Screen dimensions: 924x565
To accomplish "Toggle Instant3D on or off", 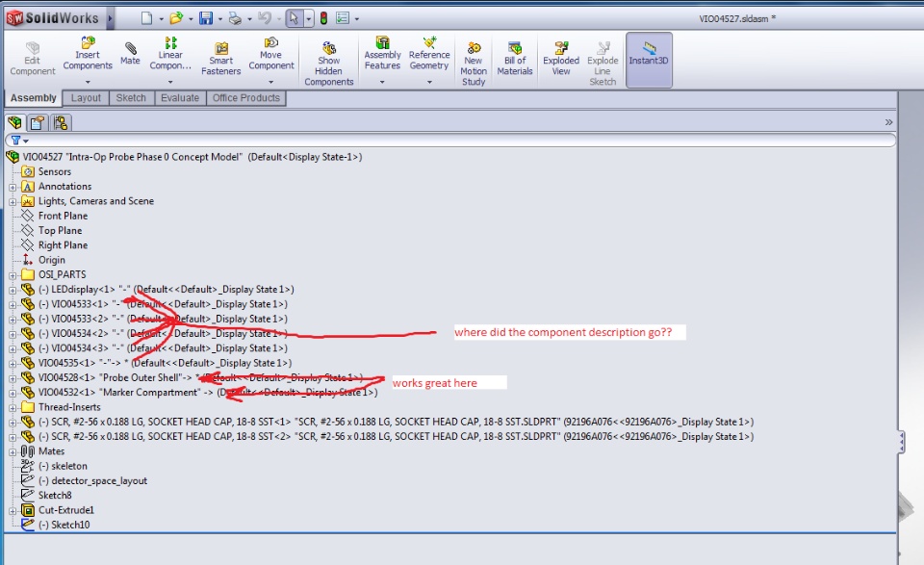I will (x=649, y=60).
